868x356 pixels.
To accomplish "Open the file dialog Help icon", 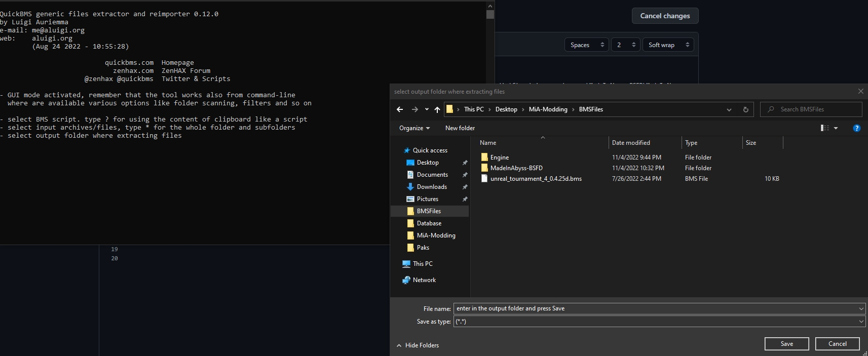I will (x=856, y=128).
